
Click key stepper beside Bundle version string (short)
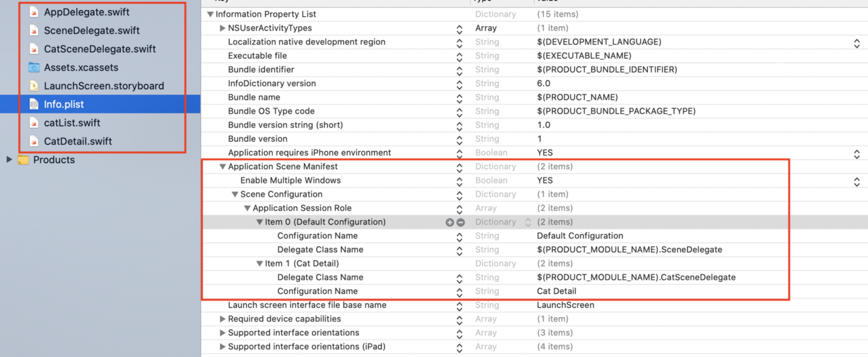pyautogui.click(x=459, y=126)
